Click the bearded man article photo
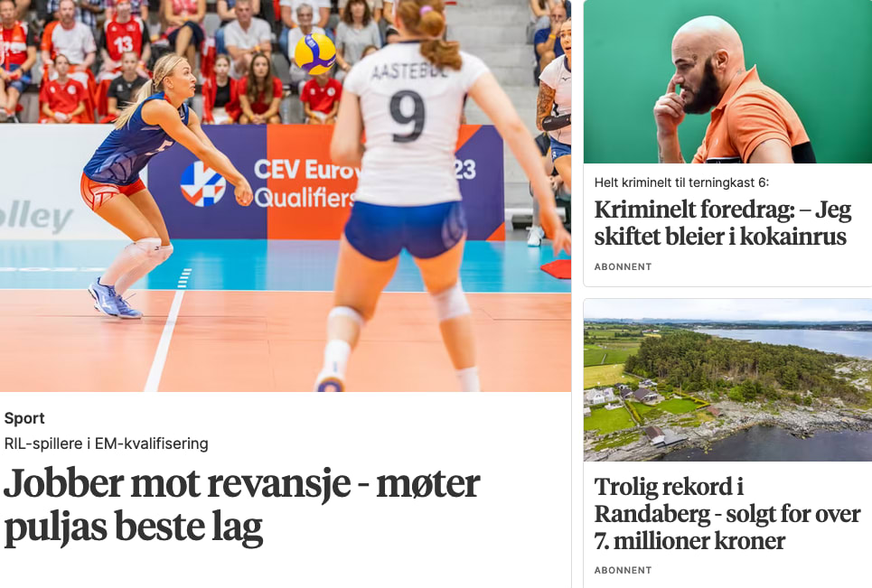The image size is (872, 588). 727,81
